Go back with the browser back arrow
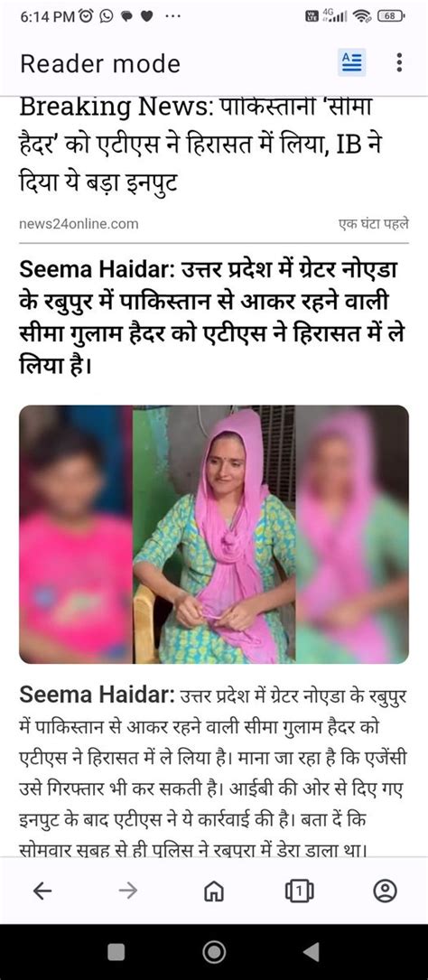428x980 pixels. click(42, 891)
